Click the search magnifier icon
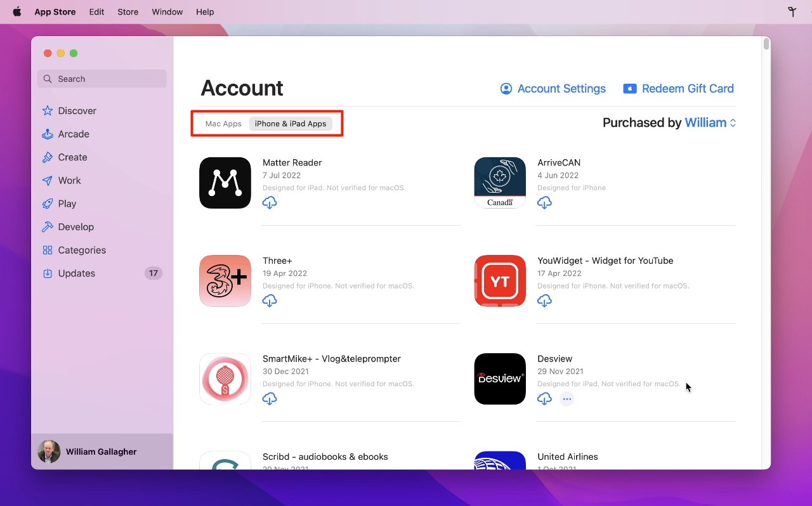Image resolution: width=812 pixels, height=506 pixels. [48, 79]
